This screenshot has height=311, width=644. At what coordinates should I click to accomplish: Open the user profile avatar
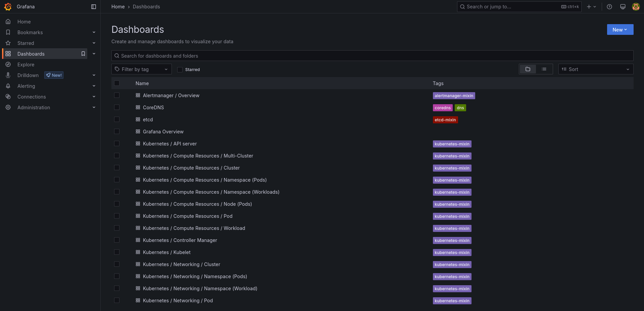coord(636,7)
